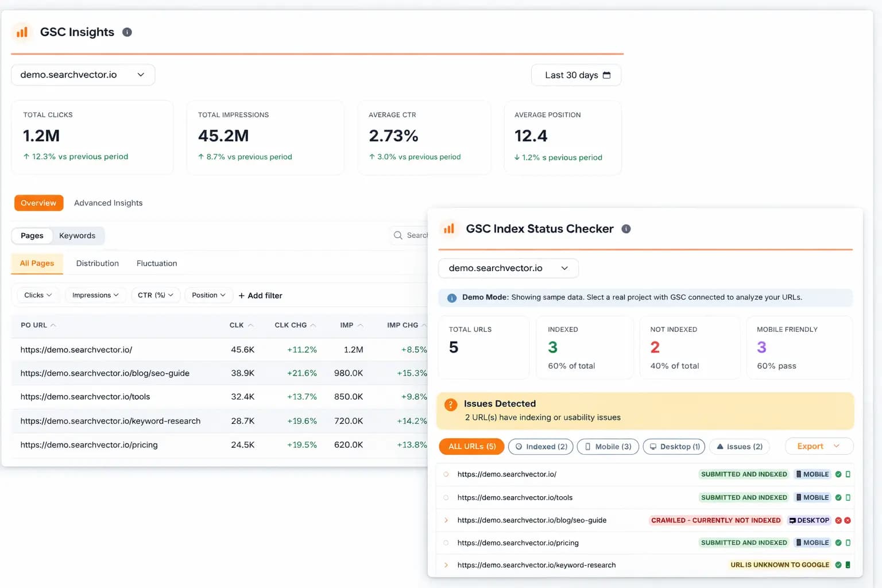Viewport: 882px width, 588px height.
Task: Click the Add filter button
Action: pyautogui.click(x=260, y=295)
